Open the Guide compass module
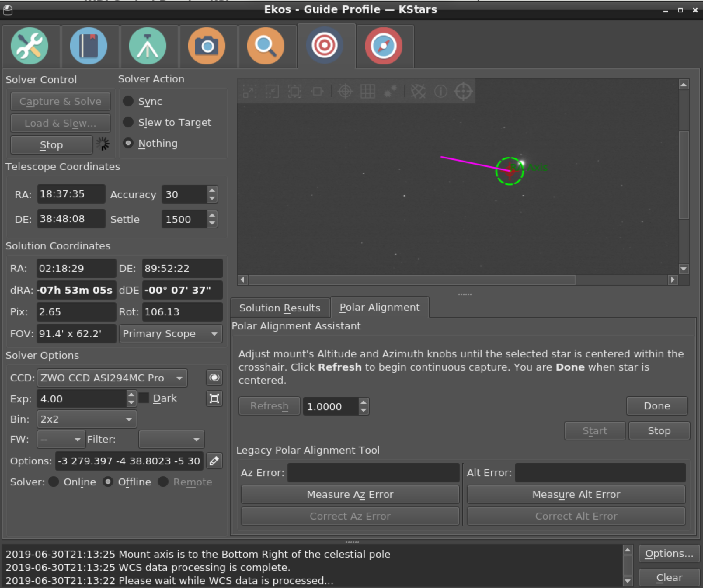This screenshot has width=703, height=588. click(384, 46)
